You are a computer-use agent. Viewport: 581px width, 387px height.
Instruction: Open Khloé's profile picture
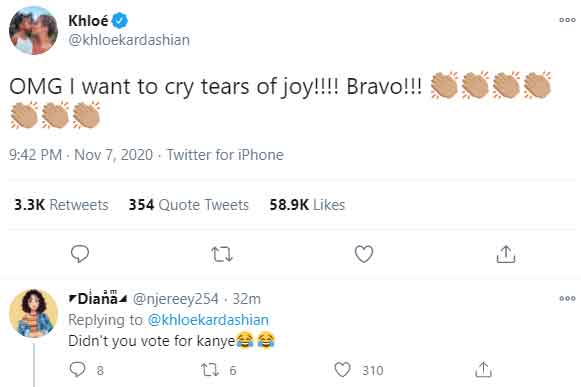(33, 30)
